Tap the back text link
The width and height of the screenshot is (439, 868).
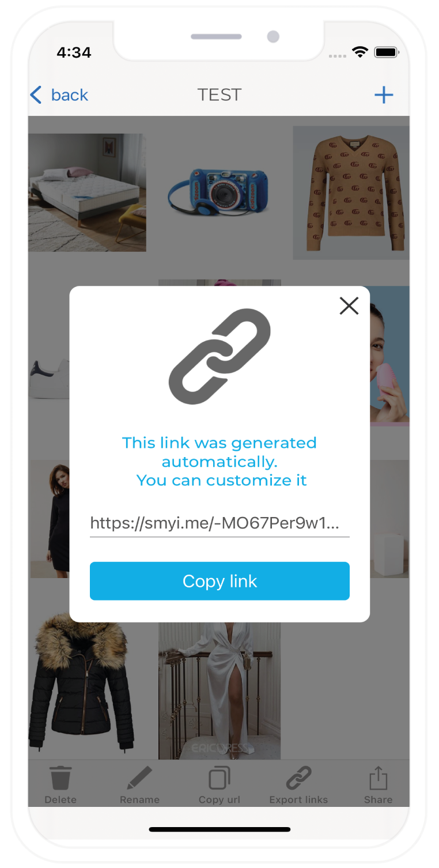pos(70,95)
